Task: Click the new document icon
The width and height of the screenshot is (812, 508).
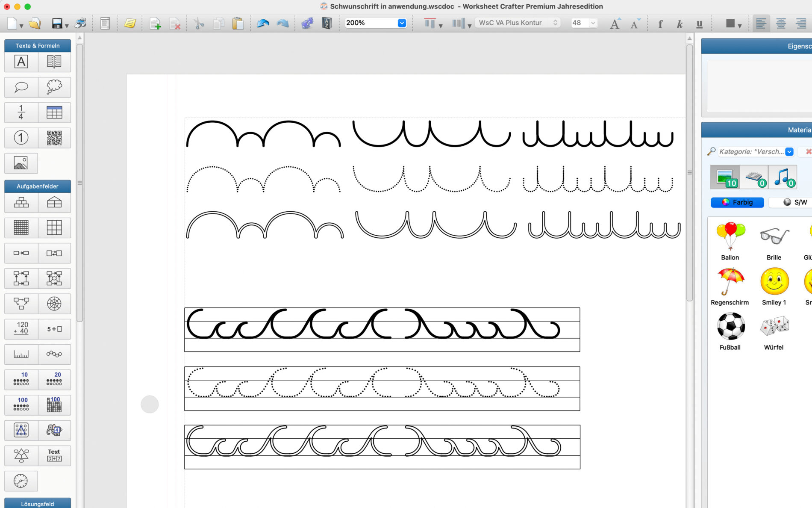Action: click(x=13, y=23)
